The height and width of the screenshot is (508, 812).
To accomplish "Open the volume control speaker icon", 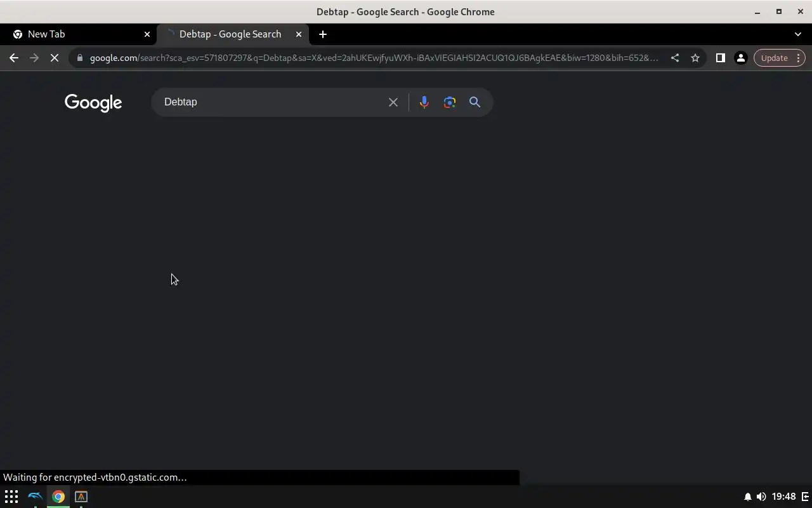I will point(761,497).
